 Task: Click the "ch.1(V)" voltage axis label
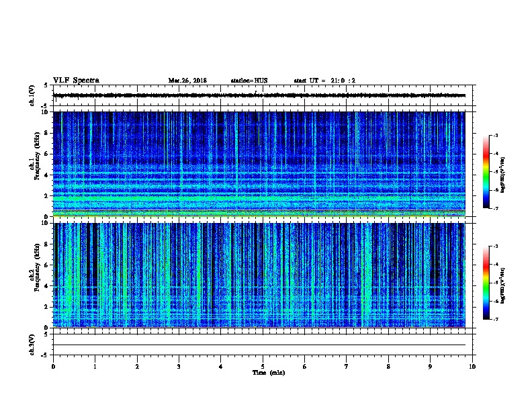pyautogui.click(x=32, y=95)
